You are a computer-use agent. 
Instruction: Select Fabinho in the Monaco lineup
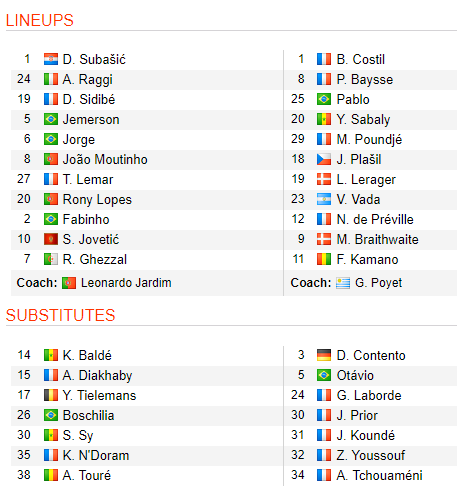click(86, 219)
